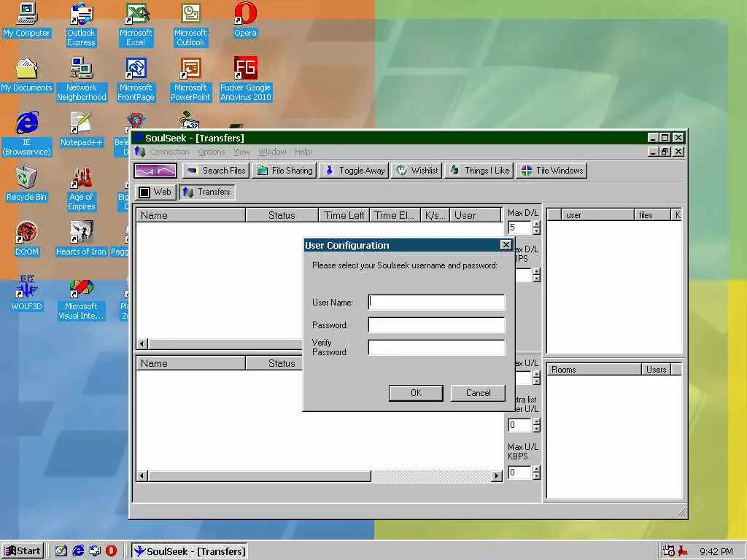Image resolution: width=747 pixels, height=560 pixels.
Task: Click the extra list U/L value box
Action: coord(519,425)
